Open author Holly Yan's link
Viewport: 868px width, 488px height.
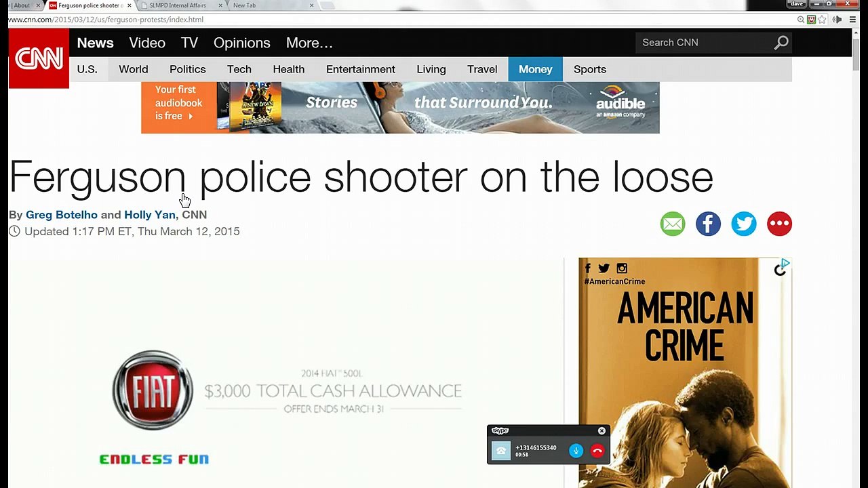pyautogui.click(x=150, y=215)
